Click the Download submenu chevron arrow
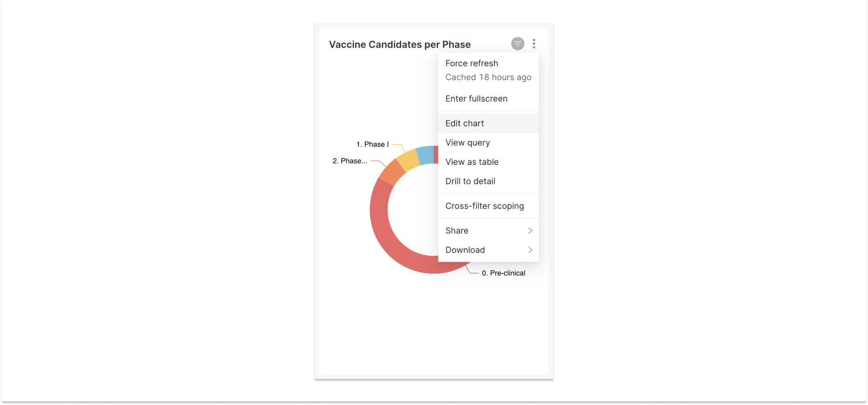Viewport: 868px width, 405px height. tap(530, 250)
